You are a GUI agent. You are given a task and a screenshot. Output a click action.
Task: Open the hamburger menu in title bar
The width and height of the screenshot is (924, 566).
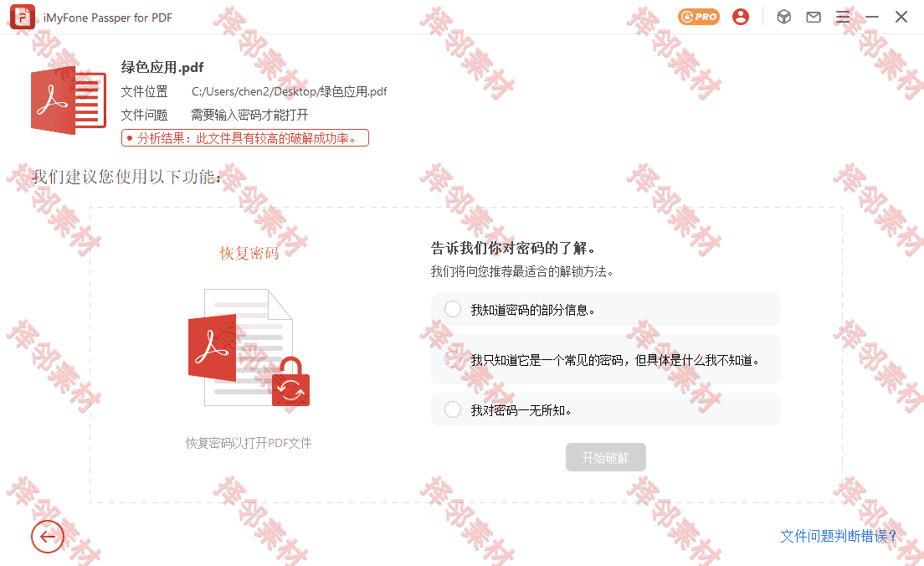coord(843,17)
